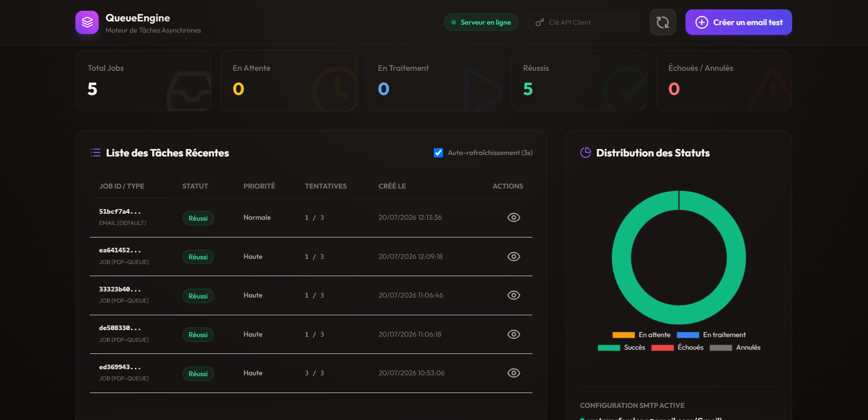868x420 pixels.
Task: Click the date 20/07/2026 10:53:06
Action: tap(411, 373)
